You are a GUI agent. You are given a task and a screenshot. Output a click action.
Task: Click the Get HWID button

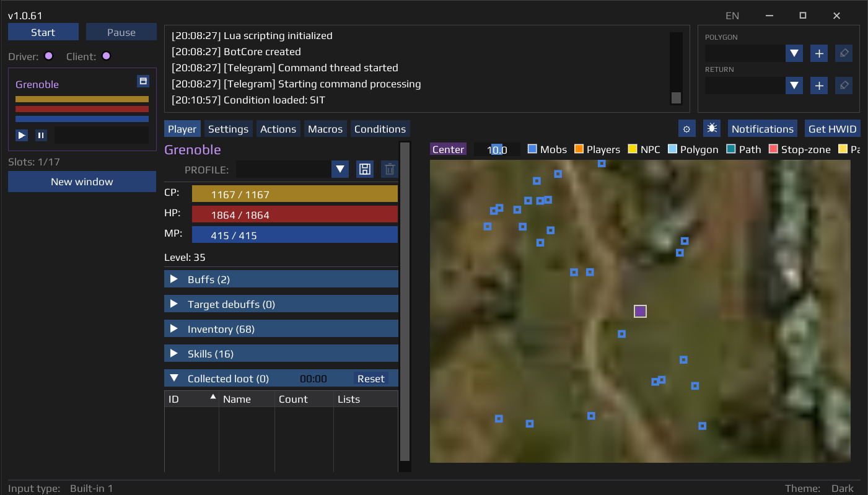point(833,129)
